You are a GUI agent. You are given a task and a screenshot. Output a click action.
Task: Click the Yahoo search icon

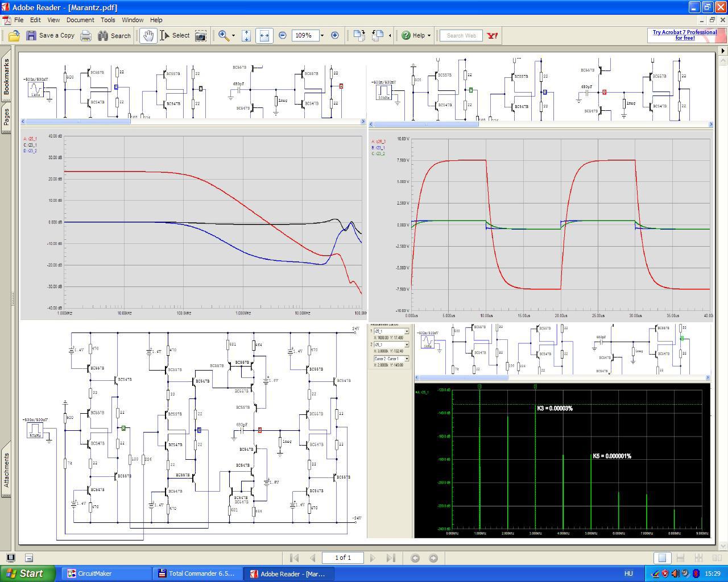493,36
